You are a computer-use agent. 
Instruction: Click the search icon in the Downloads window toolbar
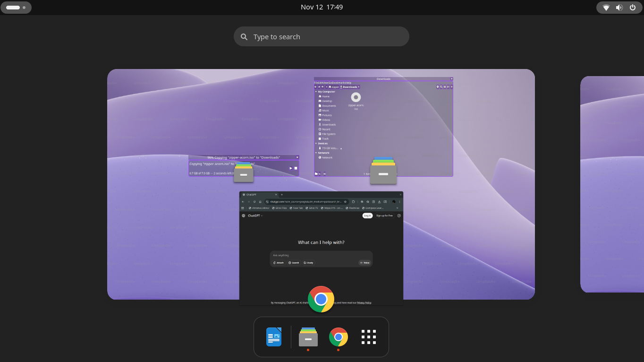coord(441,87)
